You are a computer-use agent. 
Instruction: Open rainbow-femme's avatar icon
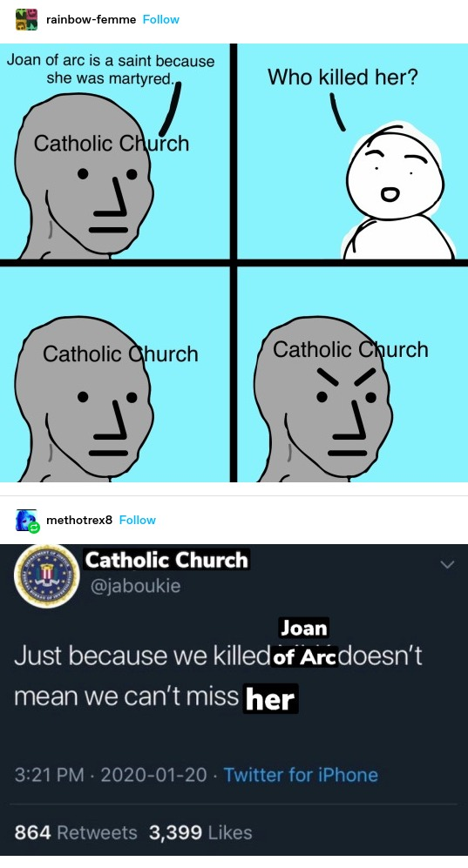(x=26, y=19)
